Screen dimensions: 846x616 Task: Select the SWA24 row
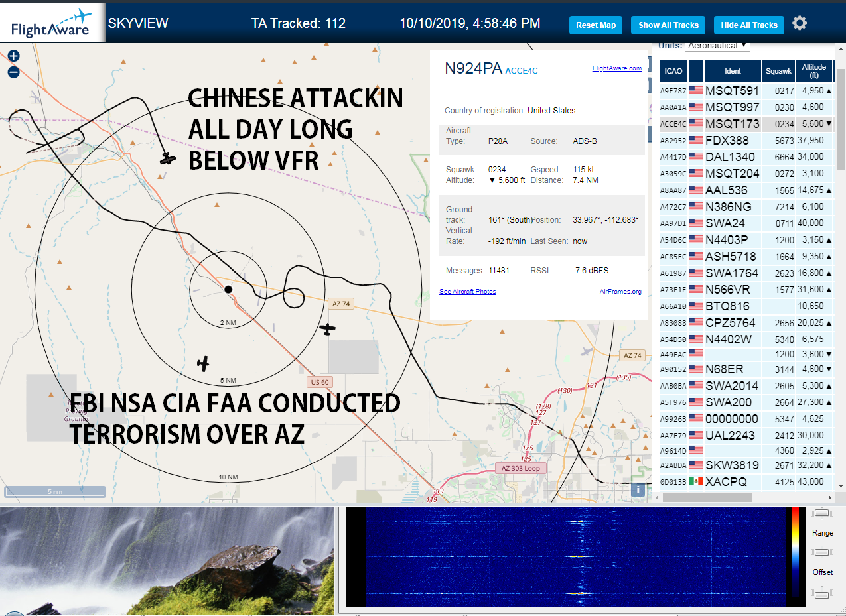(746, 223)
